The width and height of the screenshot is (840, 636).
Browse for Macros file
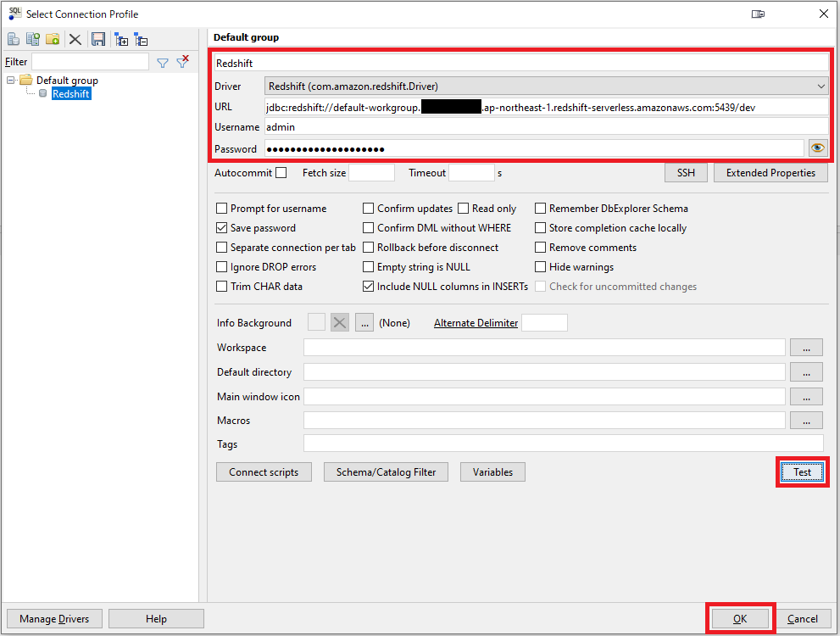[x=806, y=421]
